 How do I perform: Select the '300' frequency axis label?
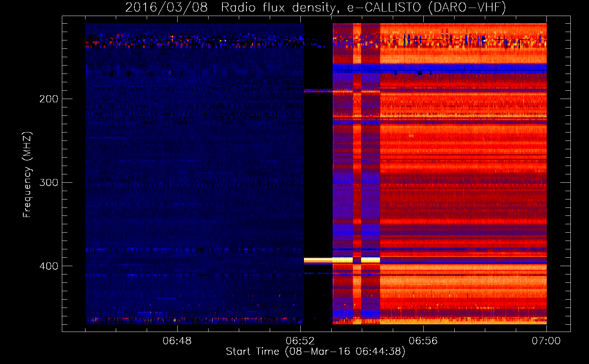pyautogui.click(x=49, y=182)
